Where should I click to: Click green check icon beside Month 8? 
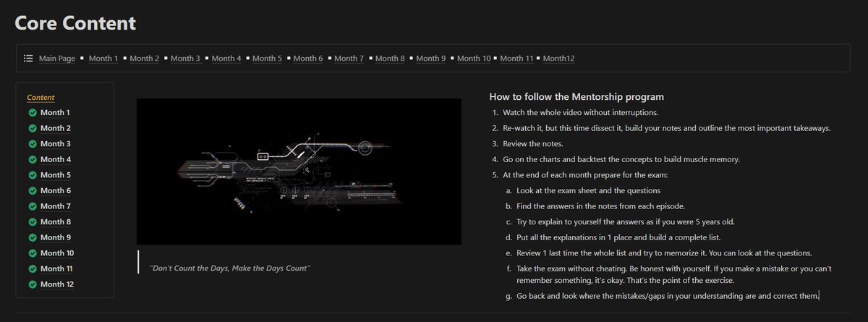tap(33, 222)
